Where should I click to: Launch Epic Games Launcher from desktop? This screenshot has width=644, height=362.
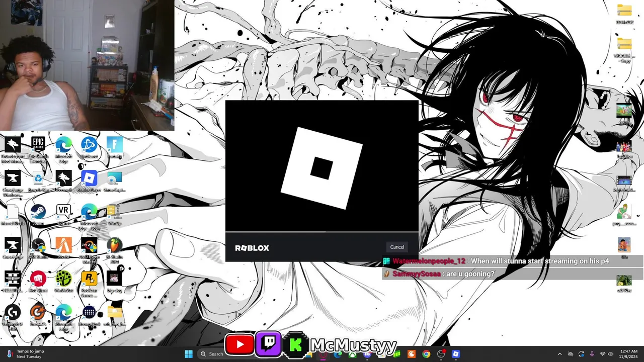point(38,150)
